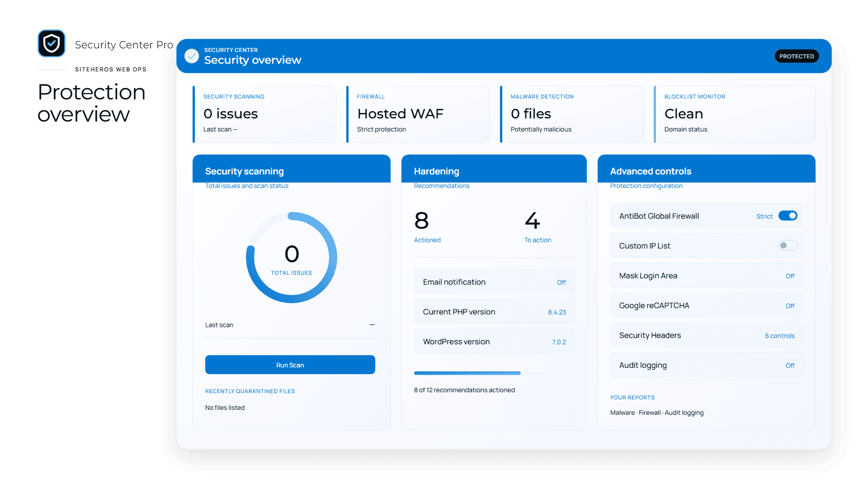
Task: Click the Hardening panel header
Action: 494,169
